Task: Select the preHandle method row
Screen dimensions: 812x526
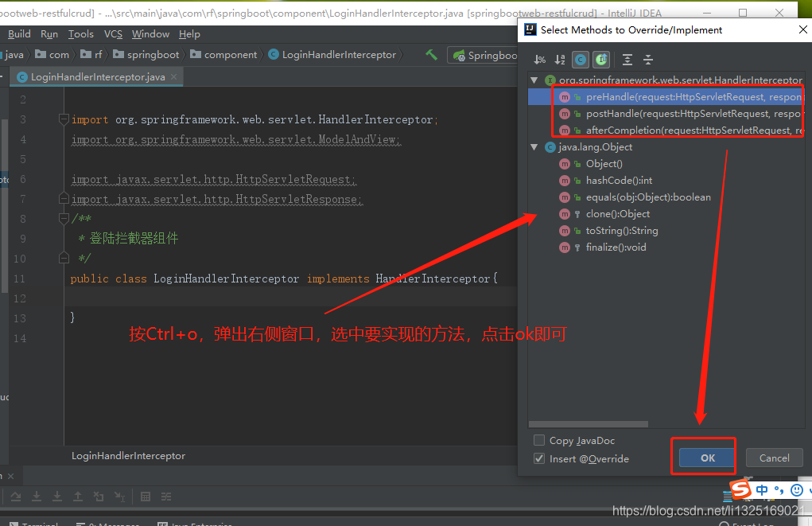Action: [666, 97]
